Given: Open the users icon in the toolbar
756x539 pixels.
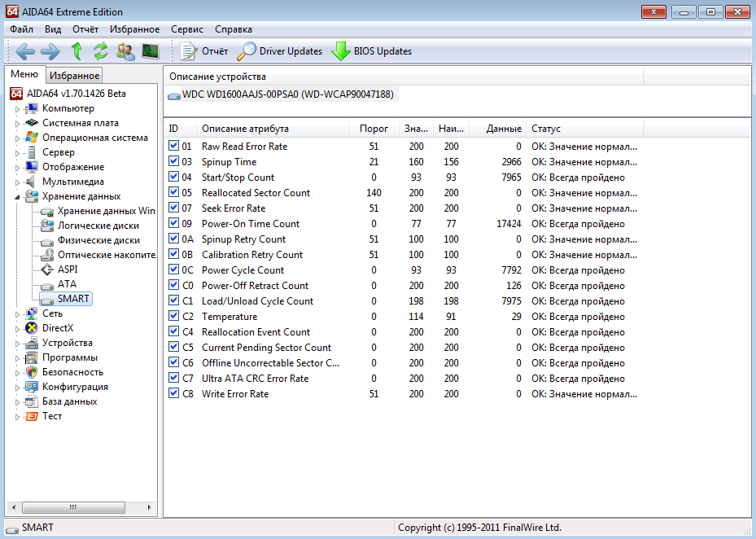Looking at the screenshot, I should pyautogui.click(x=125, y=51).
